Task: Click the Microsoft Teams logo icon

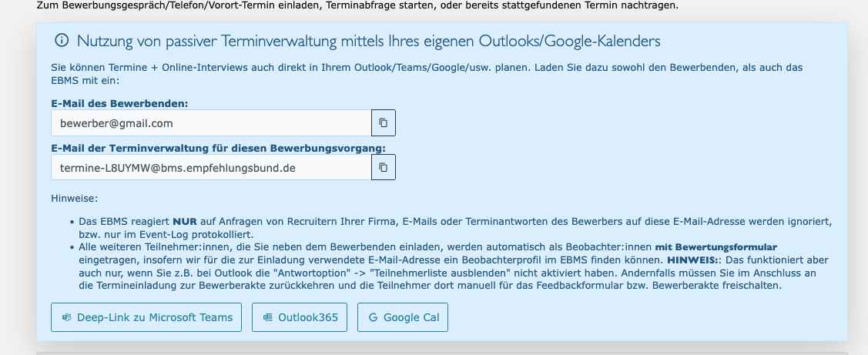Action: pyautogui.click(x=67, y=317)
